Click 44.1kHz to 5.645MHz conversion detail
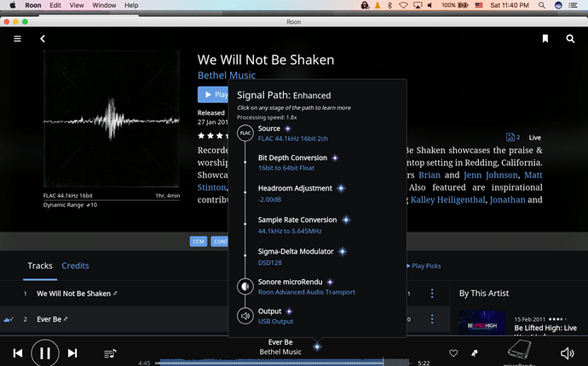This screenshot has height=366, width=588. click(x=290, y=232)
